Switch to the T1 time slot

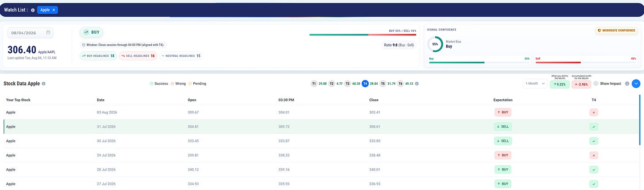pos(314,83)
